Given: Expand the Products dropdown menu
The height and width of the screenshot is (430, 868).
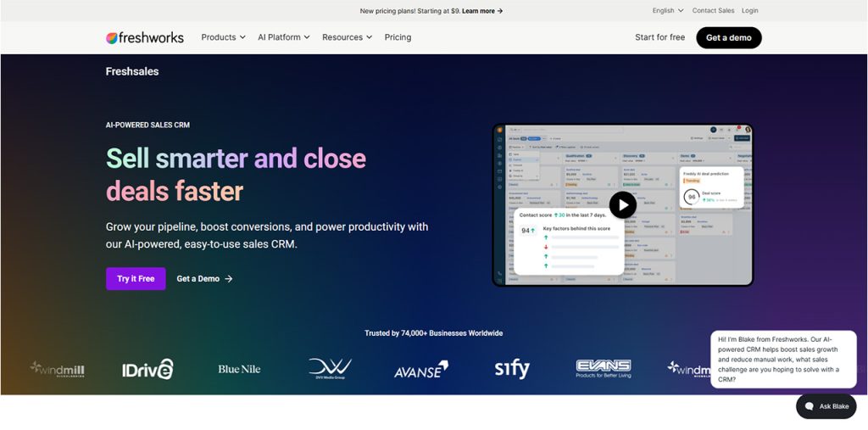Looking at the screenshot, I should [223, 37].
